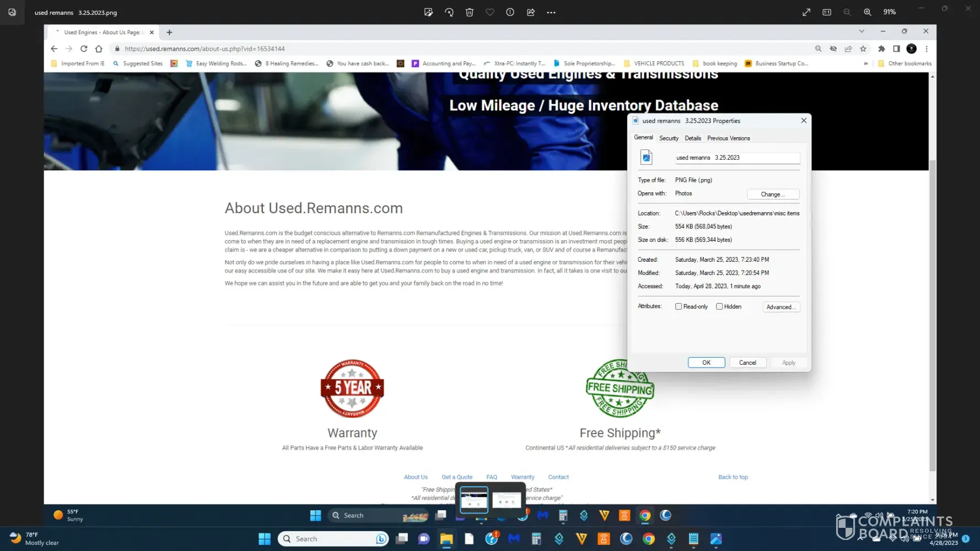Expand the Chrome tab search down arrow
Viewport: 980px width, 551px height.
click(861, 31)
